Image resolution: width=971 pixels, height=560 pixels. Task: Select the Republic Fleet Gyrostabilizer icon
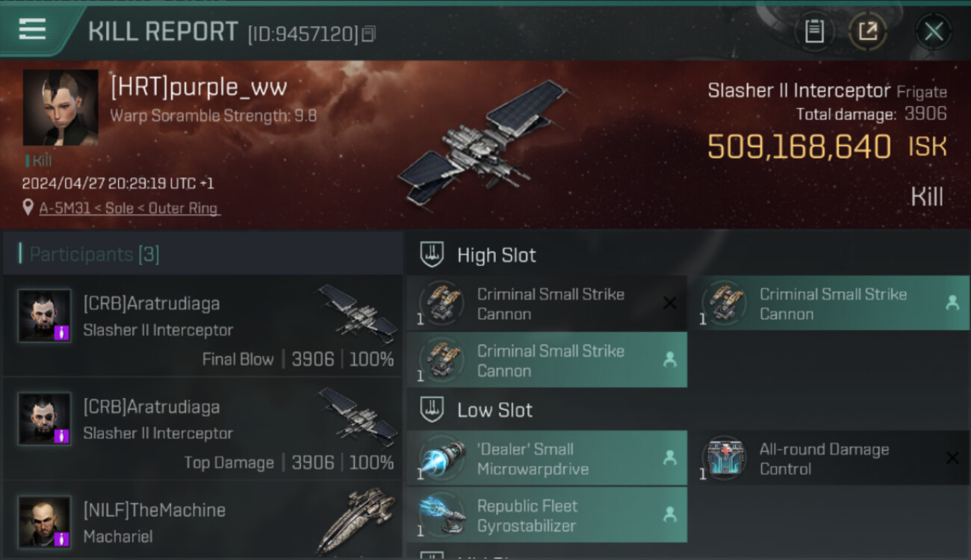(443, 515)
